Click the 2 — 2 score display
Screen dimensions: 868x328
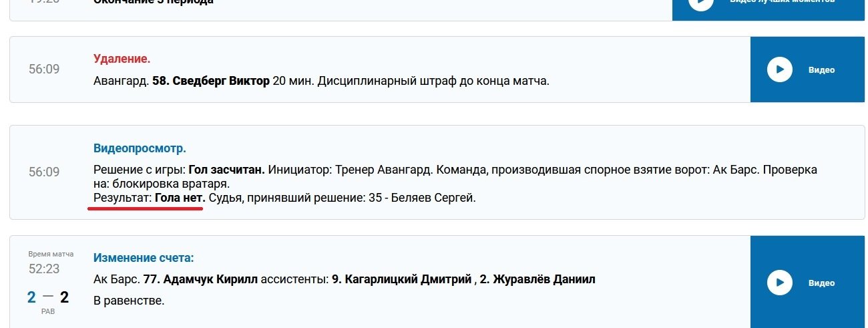[48, 297]
